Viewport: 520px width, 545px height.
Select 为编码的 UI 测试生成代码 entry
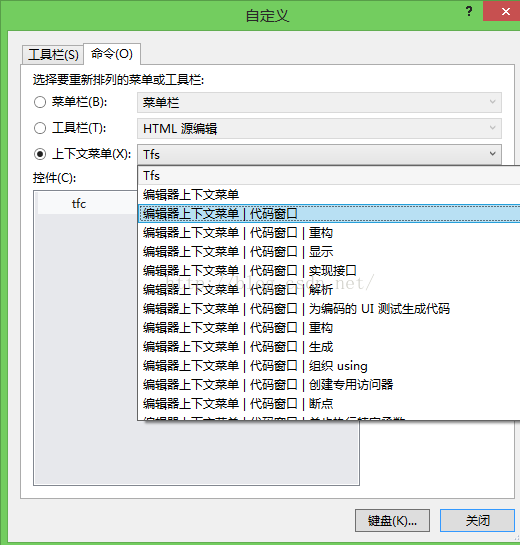[x=329, y=309]
